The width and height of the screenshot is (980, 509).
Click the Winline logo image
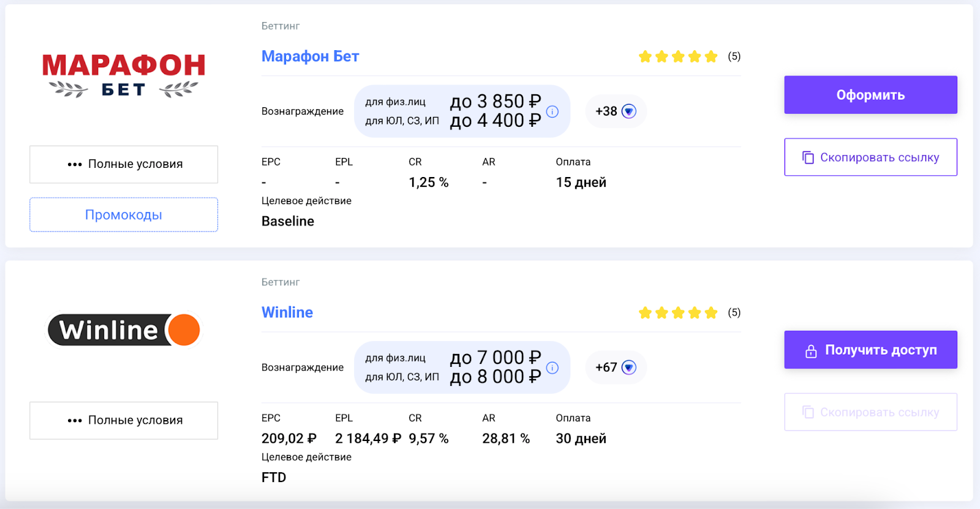pyautogui.click(x=124, y=330)
